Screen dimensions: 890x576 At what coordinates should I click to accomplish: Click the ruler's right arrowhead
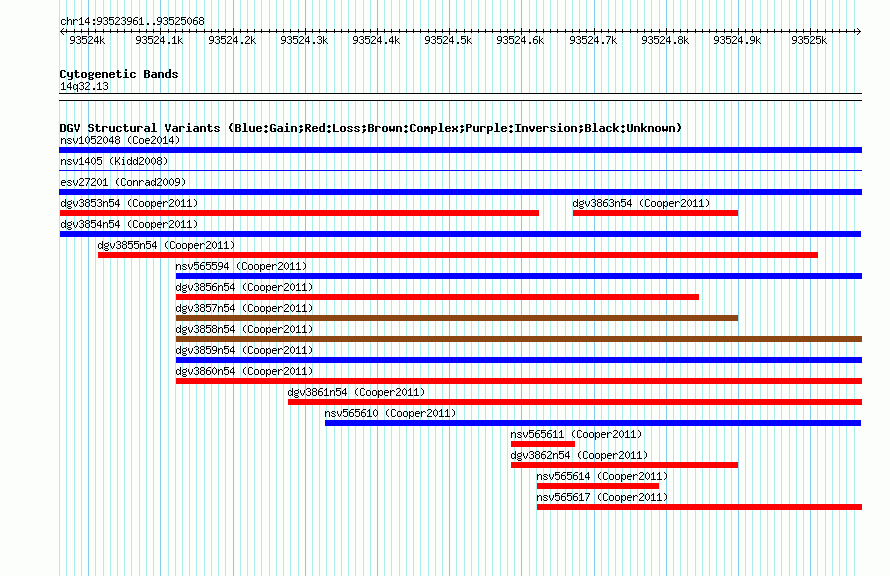tap(858, 32)
